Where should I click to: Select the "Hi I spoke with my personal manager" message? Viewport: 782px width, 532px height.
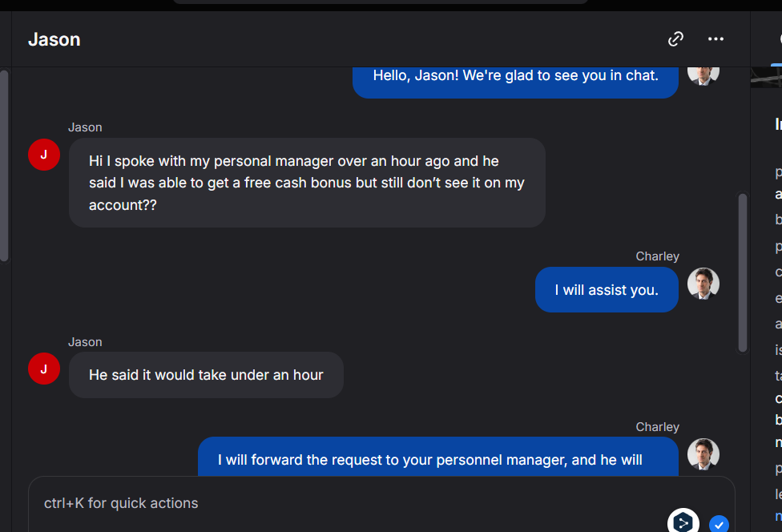pos(307,183)
